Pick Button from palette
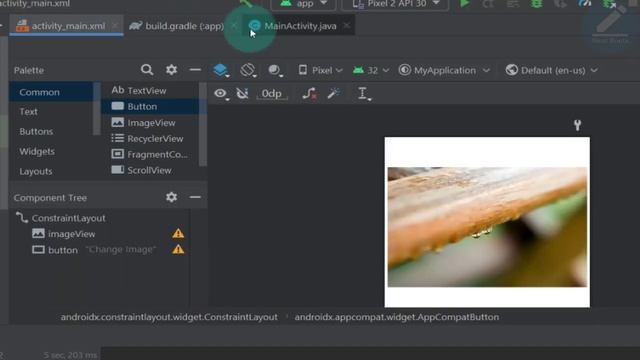Screen dimensions: 640x360 (x=150, y=106)
